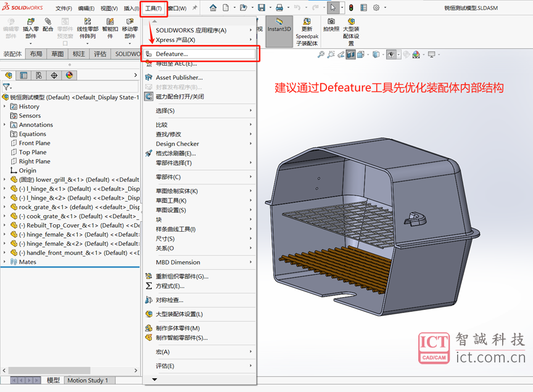Open the dropdown arrow under 移动零部件

130,44
